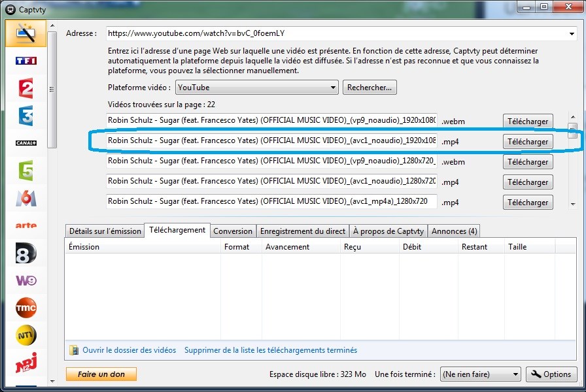Open the W9 channel icon

(26, 280)
